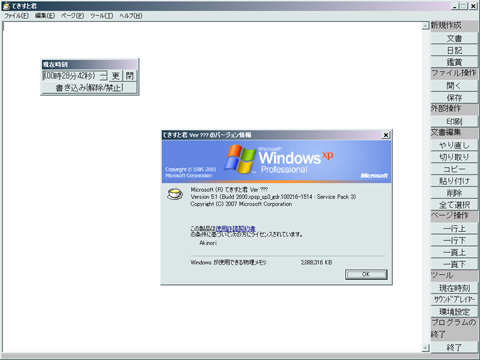
Task: Open 環境設定 settings in the sidebar
Action: [454, 312]
